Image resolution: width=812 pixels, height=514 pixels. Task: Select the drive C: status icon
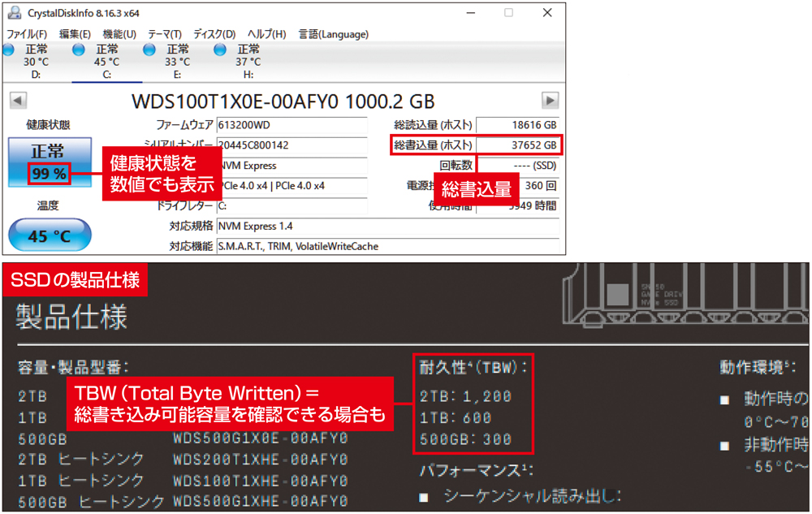[79, 50]
